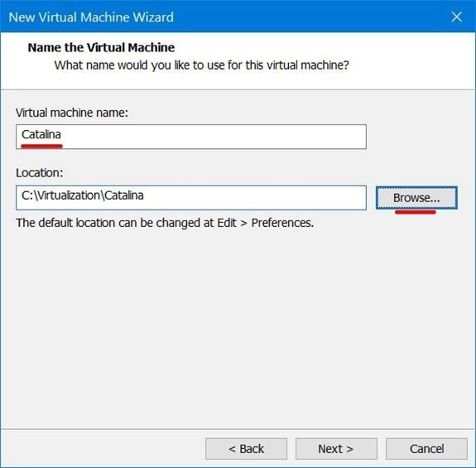Click the 'Location:' label
Screen dimensions: 476x468
click(40, 173)
